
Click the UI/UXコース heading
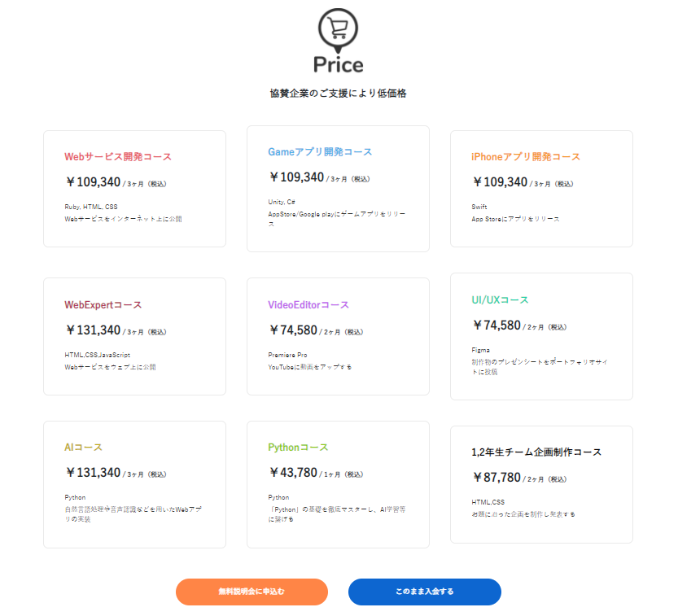coord(500,300)
